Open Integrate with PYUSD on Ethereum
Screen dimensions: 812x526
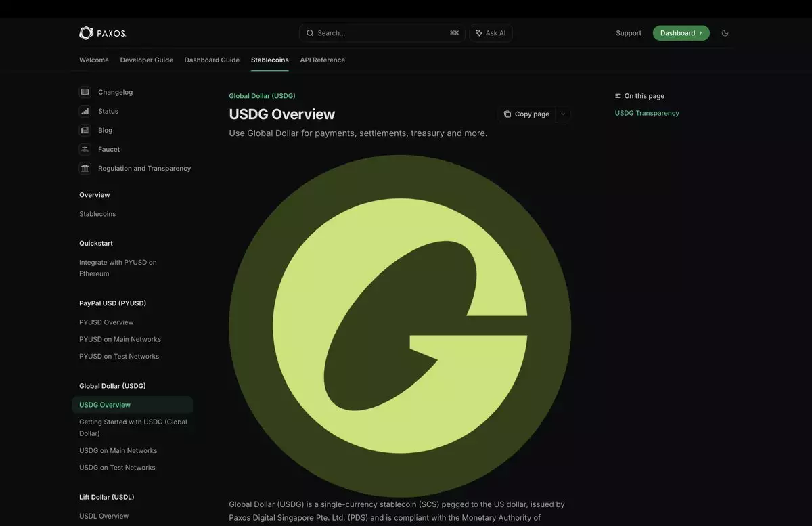(x=118, y=268)
